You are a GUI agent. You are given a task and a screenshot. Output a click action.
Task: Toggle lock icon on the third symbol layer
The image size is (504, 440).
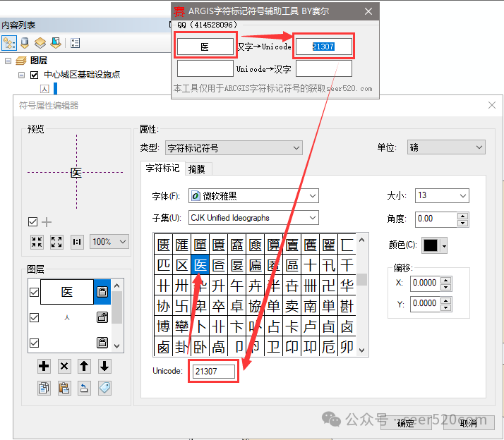(x=102, y=343)
